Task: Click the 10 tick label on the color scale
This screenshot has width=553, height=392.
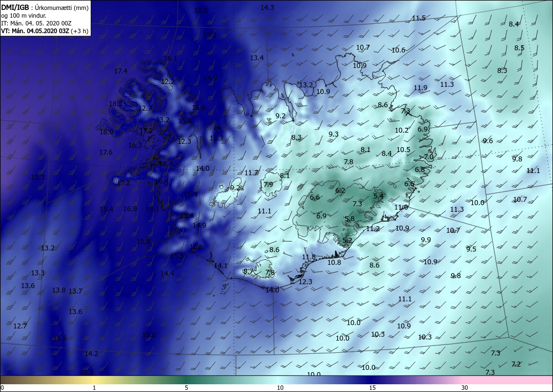Action: pyautogui.click(x=280, y=388)
